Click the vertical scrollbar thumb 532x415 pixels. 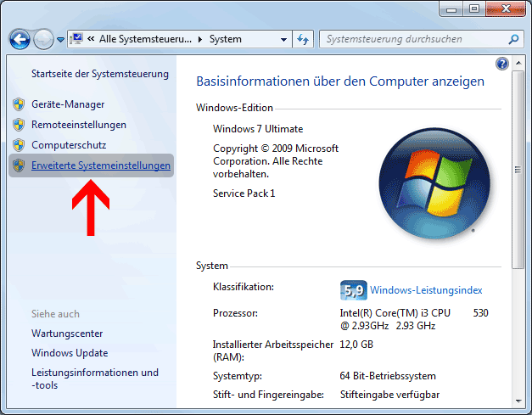[518, 170]
